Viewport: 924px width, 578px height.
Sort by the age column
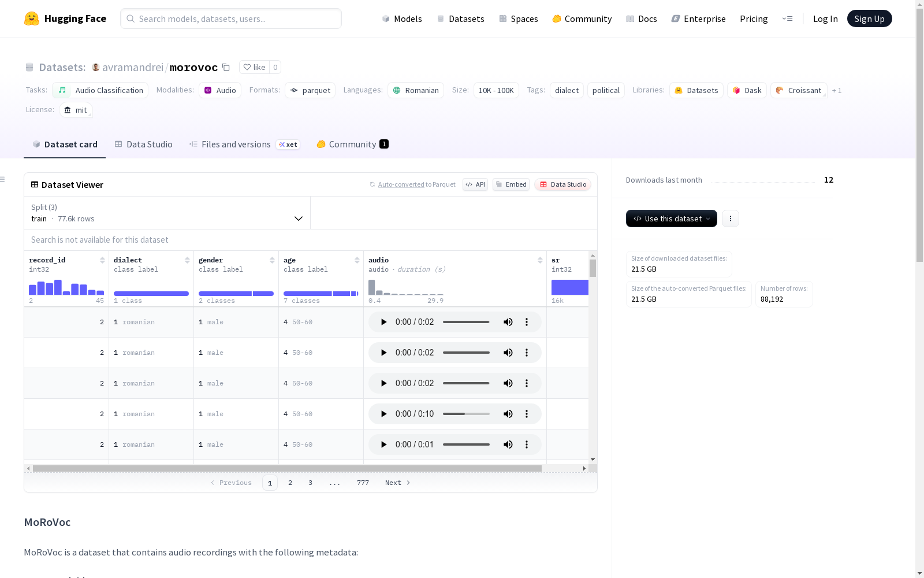[x=357, y=260]
